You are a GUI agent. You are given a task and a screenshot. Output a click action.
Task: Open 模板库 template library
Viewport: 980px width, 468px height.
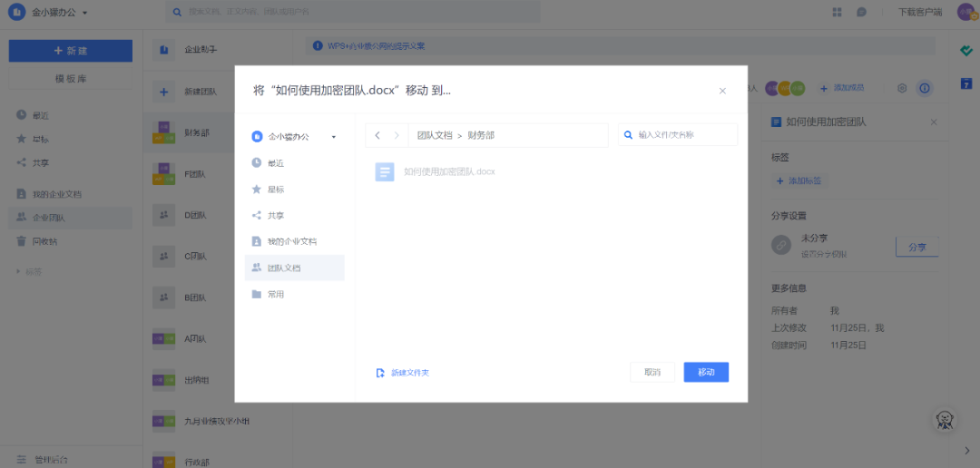(71, 79)
